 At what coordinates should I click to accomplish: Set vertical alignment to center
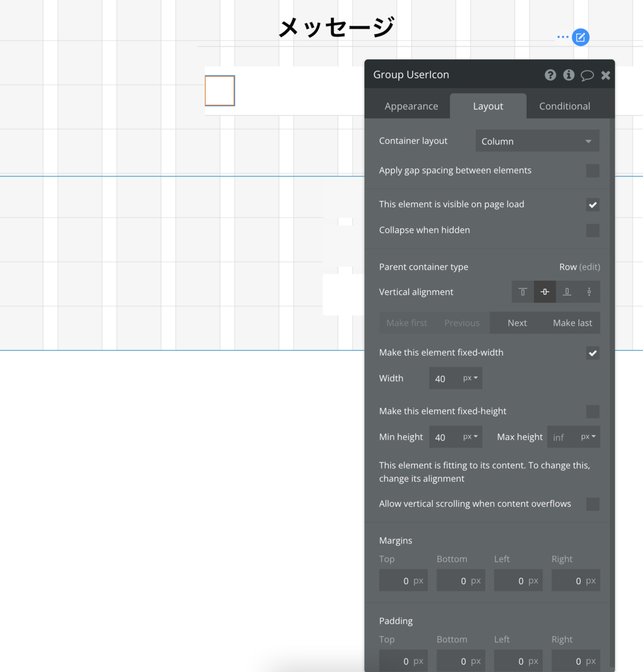tap(545, 292)
